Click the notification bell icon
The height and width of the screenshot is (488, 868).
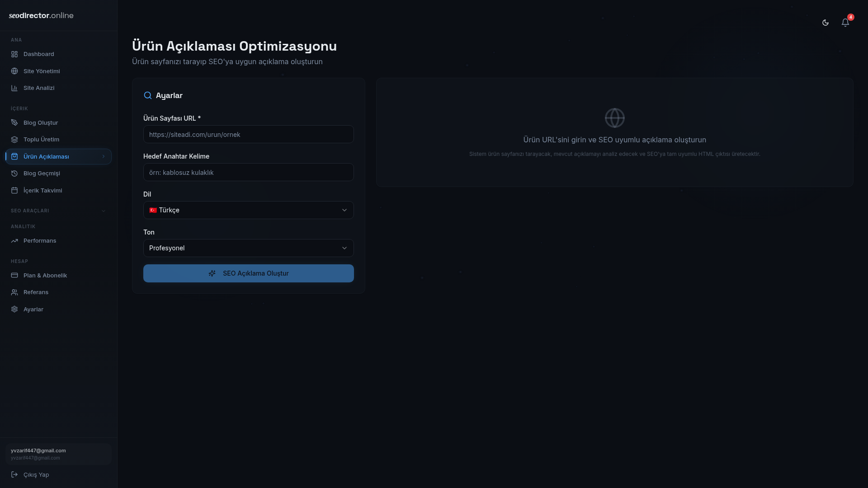(845, 23)
